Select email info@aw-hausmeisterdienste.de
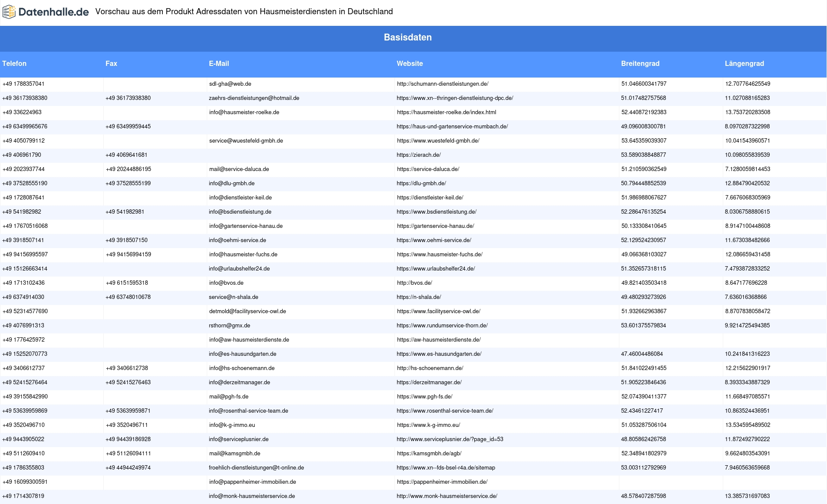 point(249,340)
